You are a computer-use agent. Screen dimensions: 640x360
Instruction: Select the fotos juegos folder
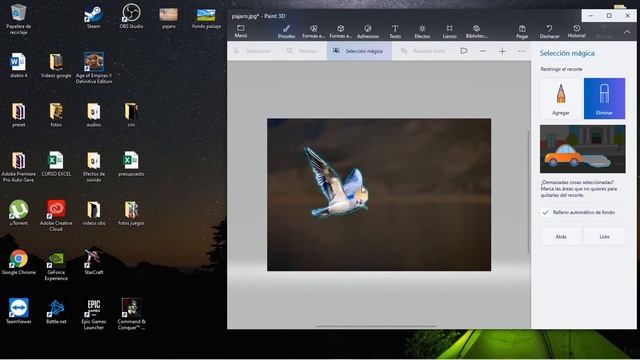pyautogui.click(x=131, y=213)
